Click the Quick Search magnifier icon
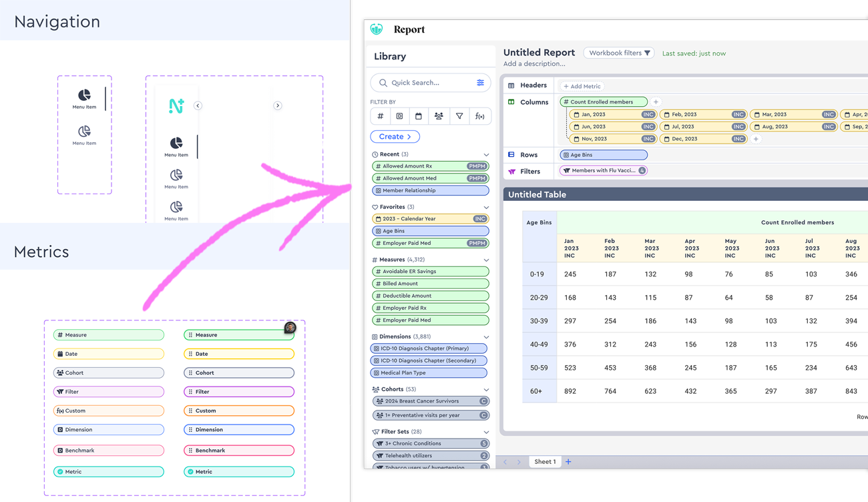The height and width of the screenshot is (502, 868). [x=383, y=83]
